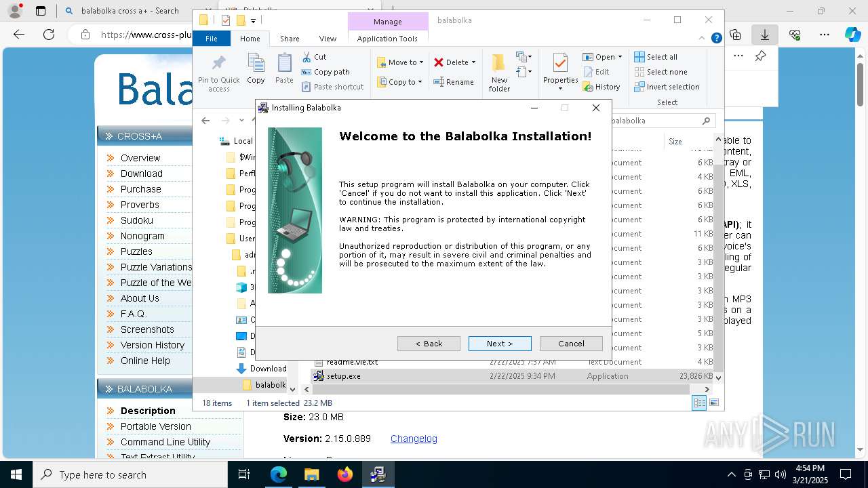Click the Explorer back navigation arrow

tap(205, 121)
